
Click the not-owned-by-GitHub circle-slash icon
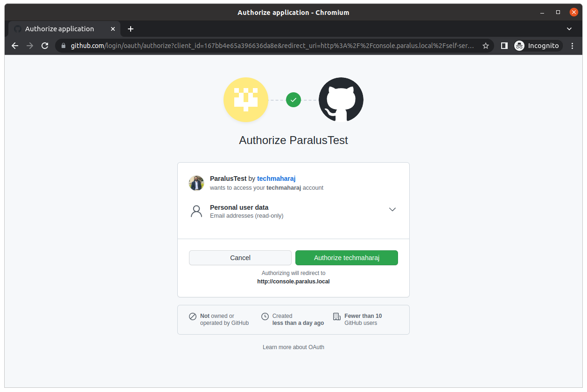tap(193, 316)
